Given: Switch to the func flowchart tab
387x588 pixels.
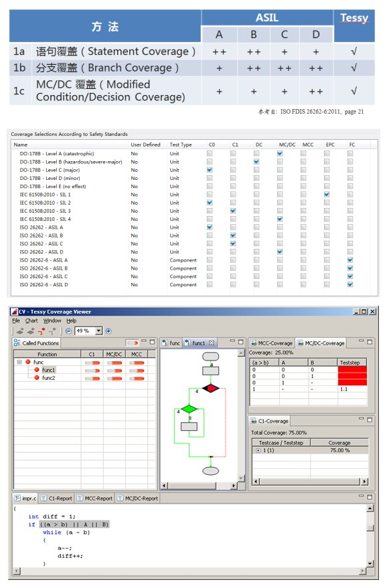Looking at the screenshot, I should point(171,343).
